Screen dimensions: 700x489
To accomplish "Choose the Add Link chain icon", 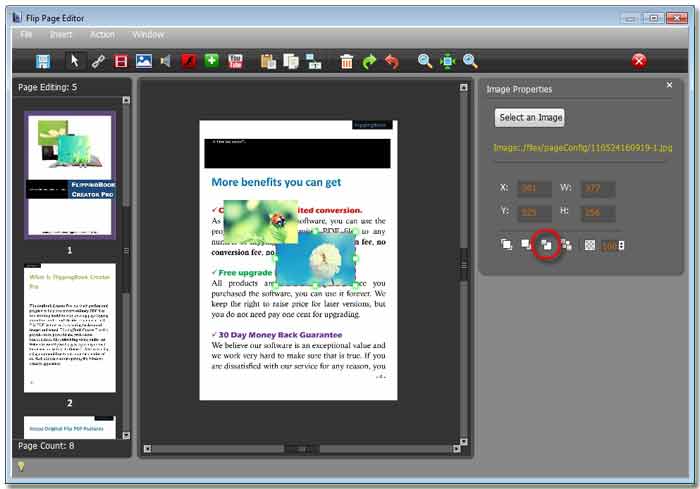I will [98, 61].
